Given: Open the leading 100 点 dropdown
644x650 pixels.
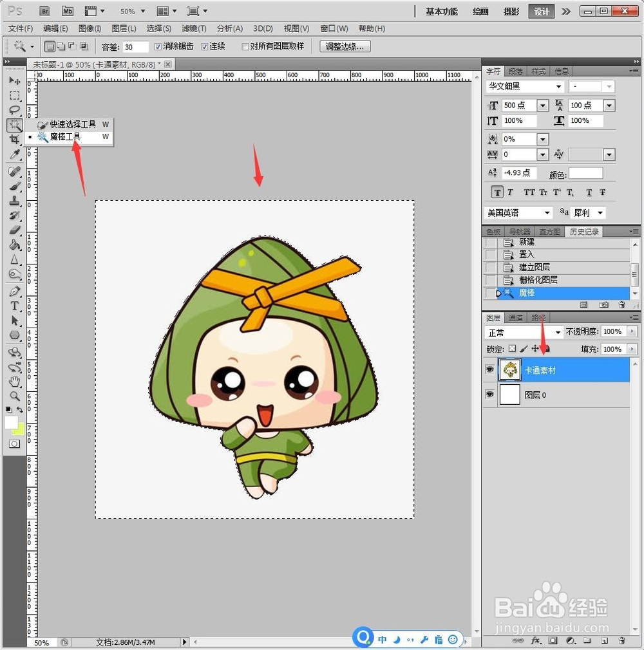Looking at the screenshot, I should point(609,106).
